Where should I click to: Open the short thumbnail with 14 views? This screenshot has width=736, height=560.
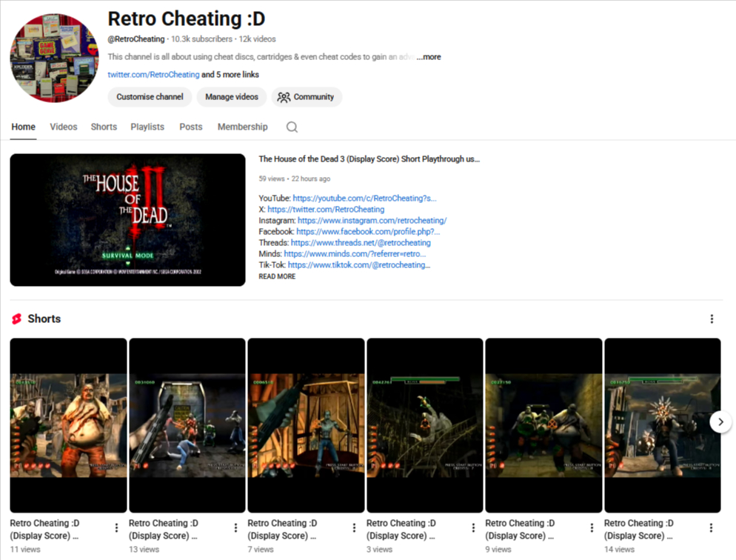tap(662, 425)
